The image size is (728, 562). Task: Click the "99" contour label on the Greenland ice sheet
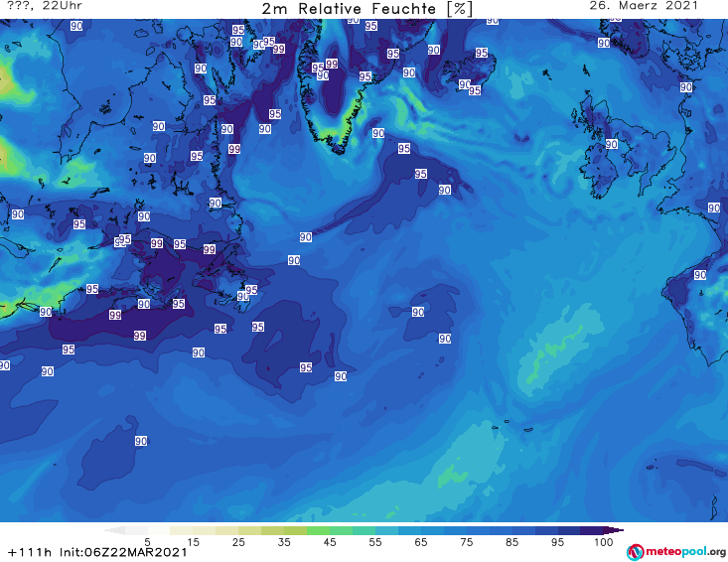click(x=332, y=64)
